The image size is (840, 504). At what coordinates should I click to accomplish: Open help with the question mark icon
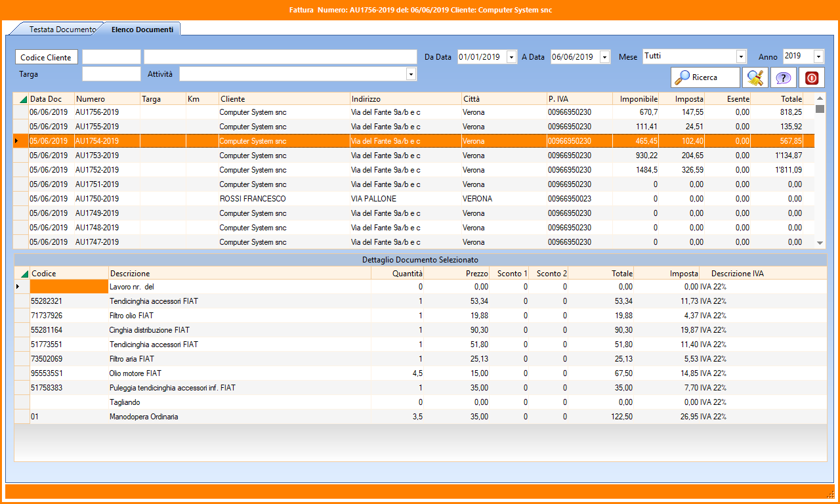coord(783,77)
